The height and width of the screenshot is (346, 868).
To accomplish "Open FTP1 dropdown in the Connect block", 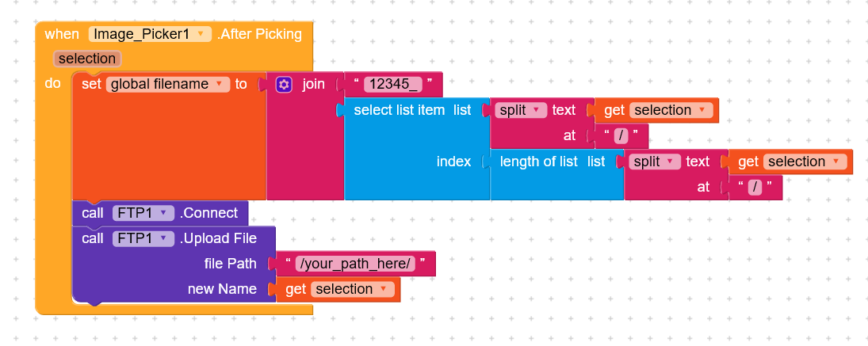I will tap(163, 213).
